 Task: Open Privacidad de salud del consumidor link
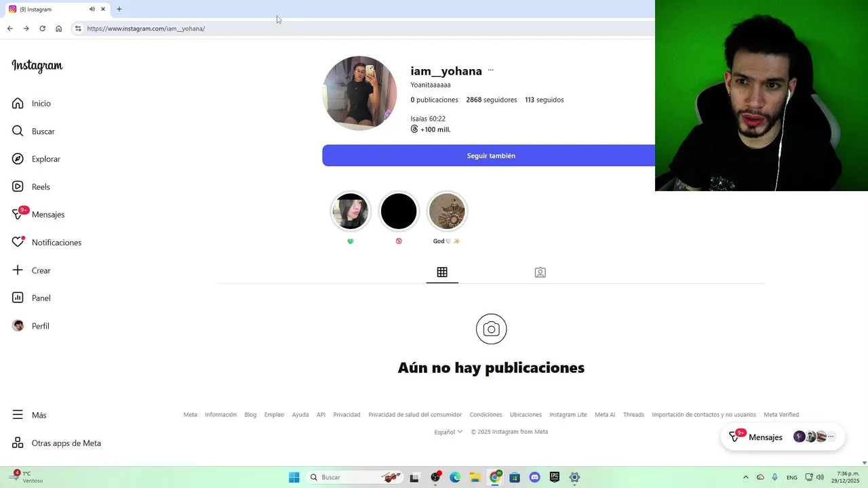(x=415, y=415)
